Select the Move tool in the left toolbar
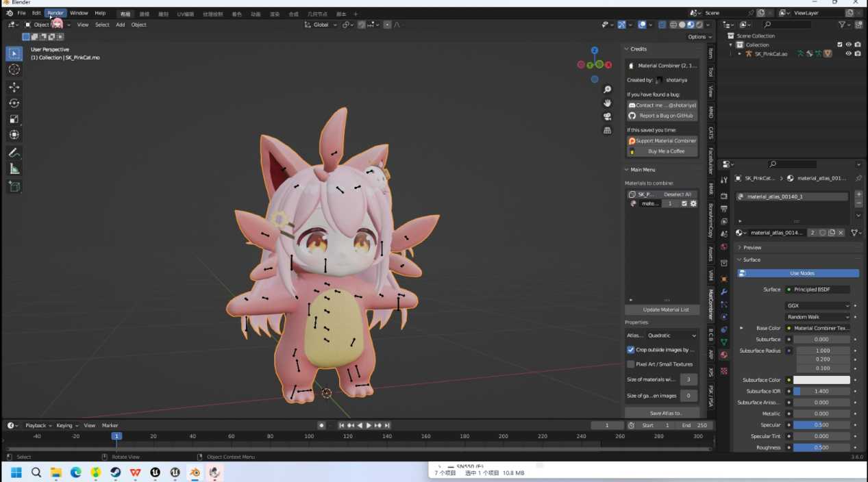868x482 pixels. click(14, 87)
